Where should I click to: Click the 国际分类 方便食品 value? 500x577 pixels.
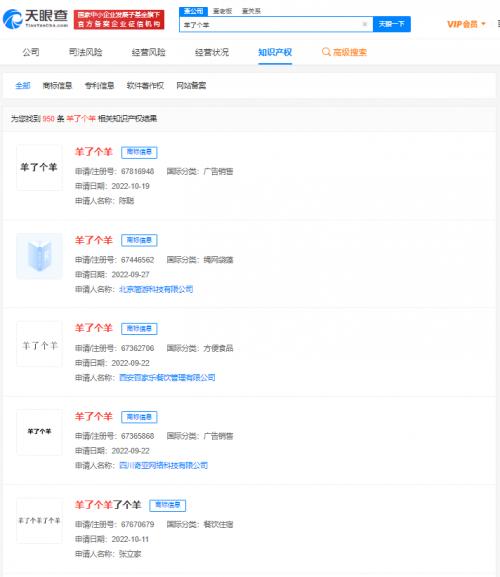click(219, 348)
